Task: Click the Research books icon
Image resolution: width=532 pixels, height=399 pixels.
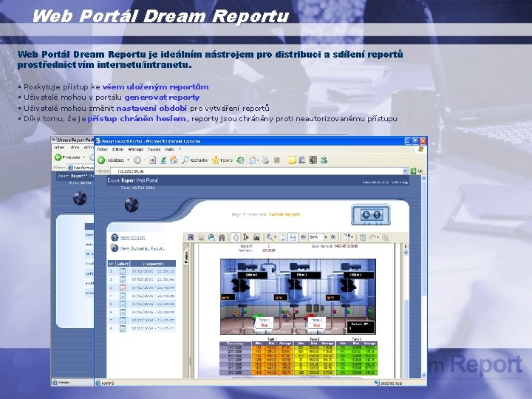Action: [302, 160]
